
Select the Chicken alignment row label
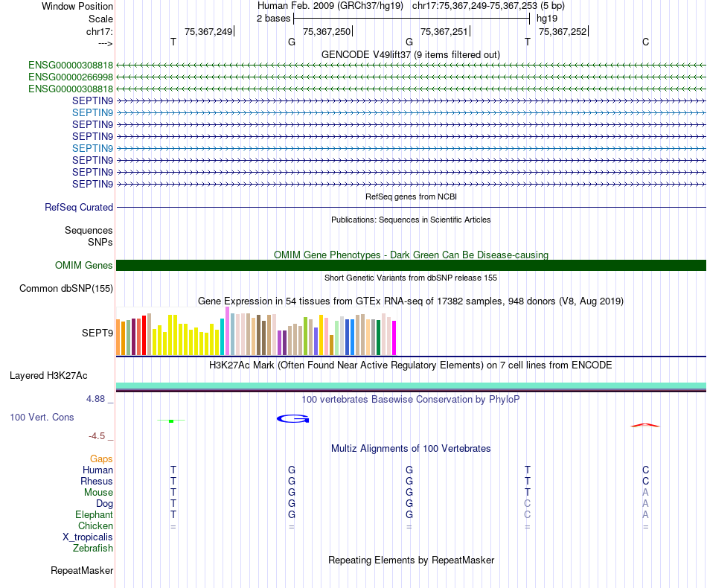95,525
